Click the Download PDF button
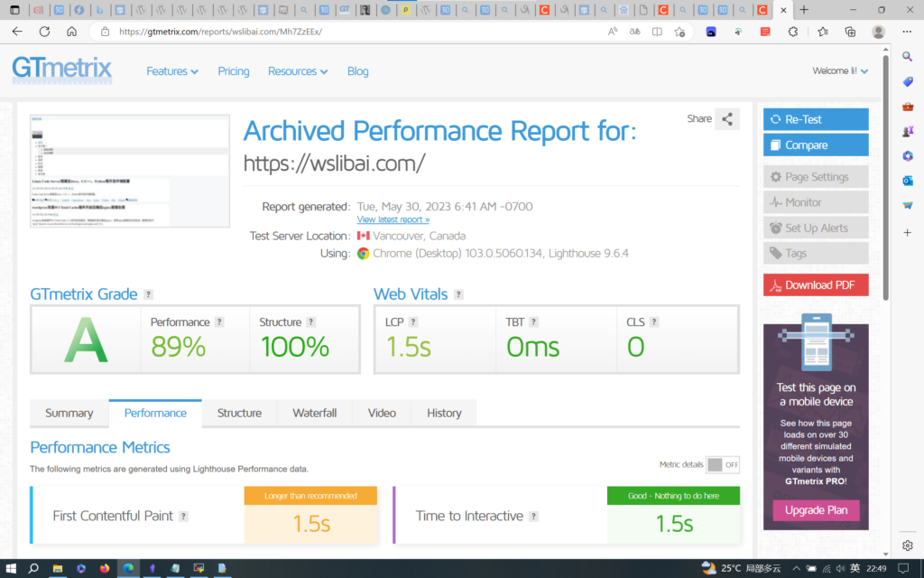The height and width of the screenshot is (578, 924). tap(816, 285)
